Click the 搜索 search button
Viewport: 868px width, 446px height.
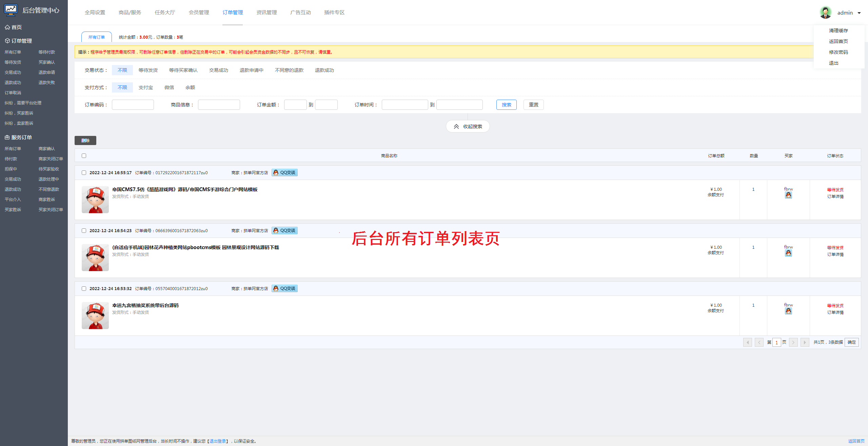(x=507, y=105)
